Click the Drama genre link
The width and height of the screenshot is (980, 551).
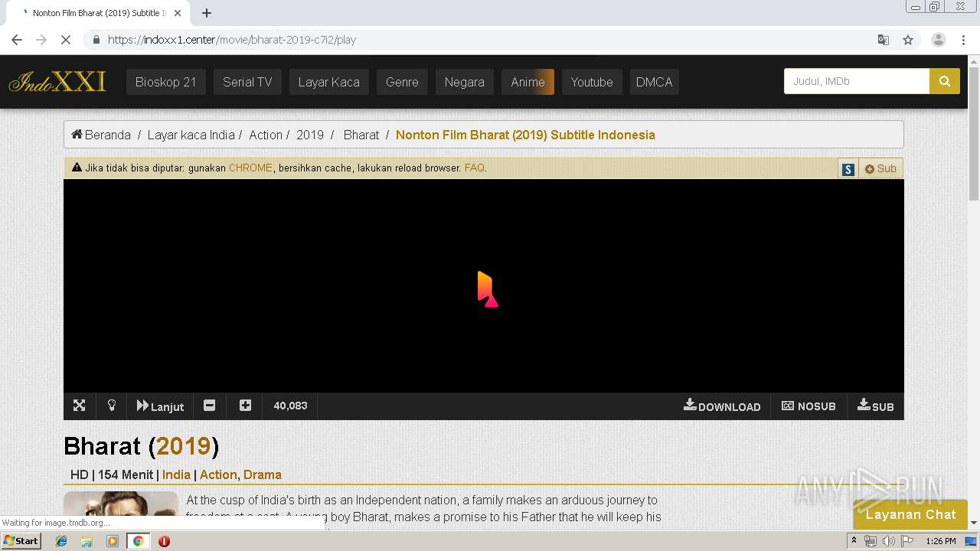[x=263, y=474]
